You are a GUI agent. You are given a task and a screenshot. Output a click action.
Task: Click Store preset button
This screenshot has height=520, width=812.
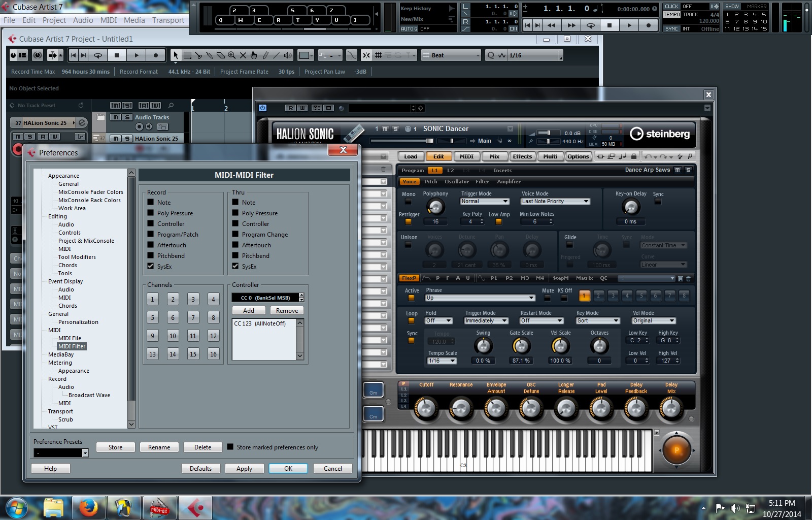pyautogui.click(x=115, y=447)
